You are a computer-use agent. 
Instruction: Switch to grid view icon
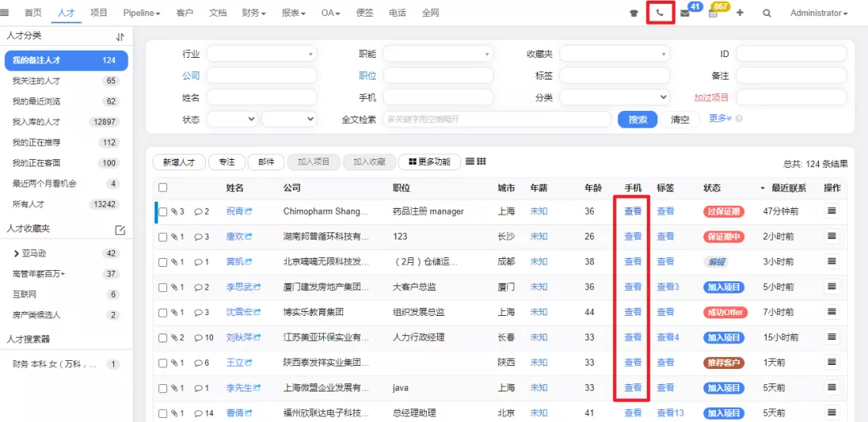[x=481, y=161]
